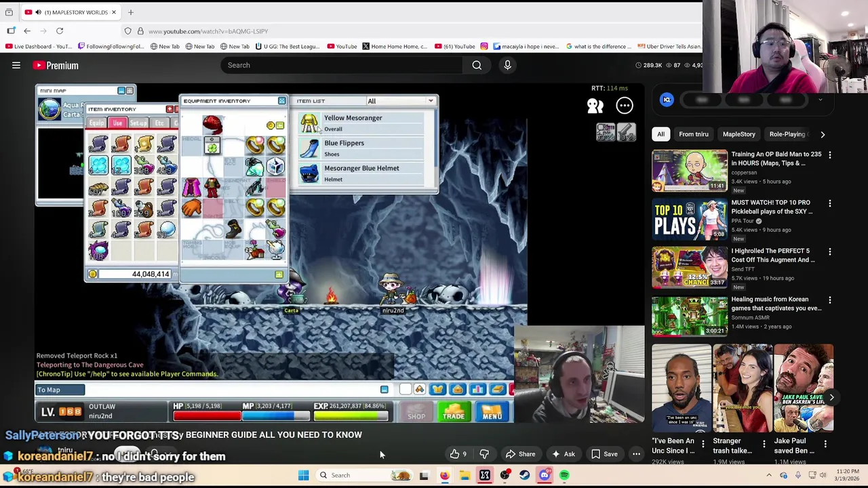Select the From tniru filter chip
The image size is (868, 488).
coord(694,134)
